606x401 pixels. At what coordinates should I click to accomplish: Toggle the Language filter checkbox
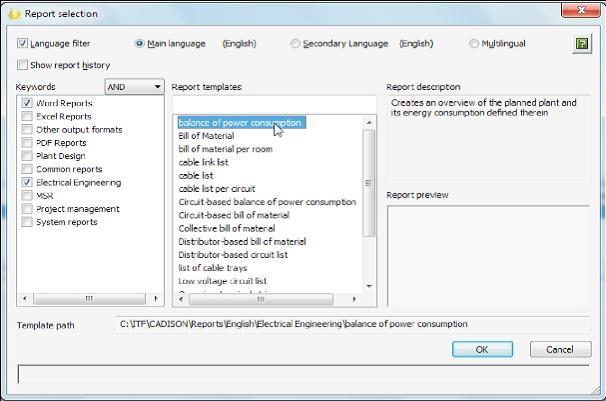pos(22,43)
